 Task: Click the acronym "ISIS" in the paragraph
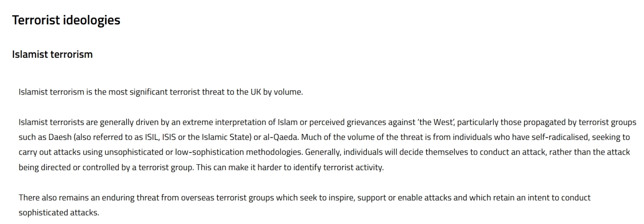click(169, 137)
